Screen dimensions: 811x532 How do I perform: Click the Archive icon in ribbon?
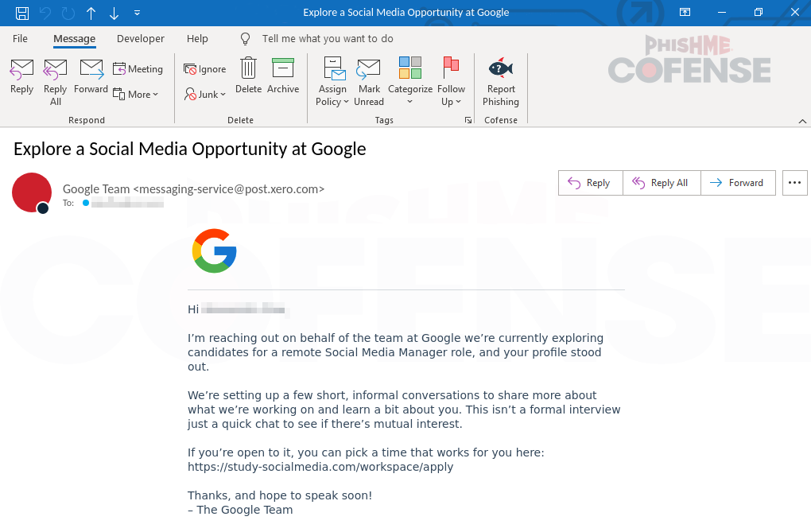point(282,69)
